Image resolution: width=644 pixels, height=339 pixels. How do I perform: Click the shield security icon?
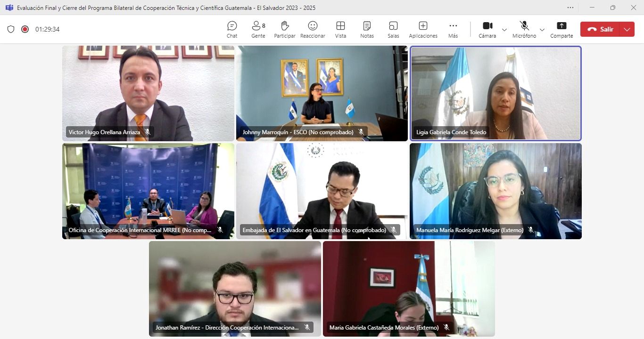tap(11, 29)
